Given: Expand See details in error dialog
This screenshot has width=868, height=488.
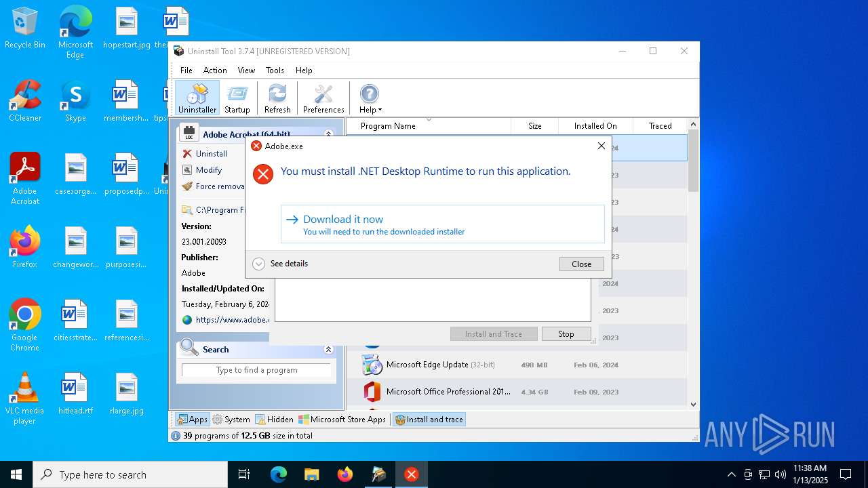Looking at the screenshot, I should (x=280, y=264).
